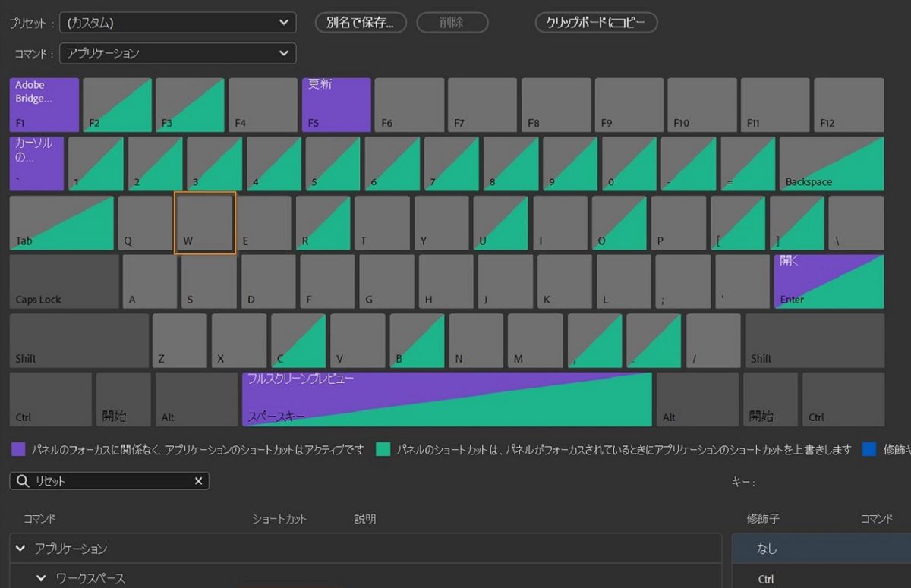Click the ショートカット column header
Viewport: 911px width, 588px height.
[279, 519]
